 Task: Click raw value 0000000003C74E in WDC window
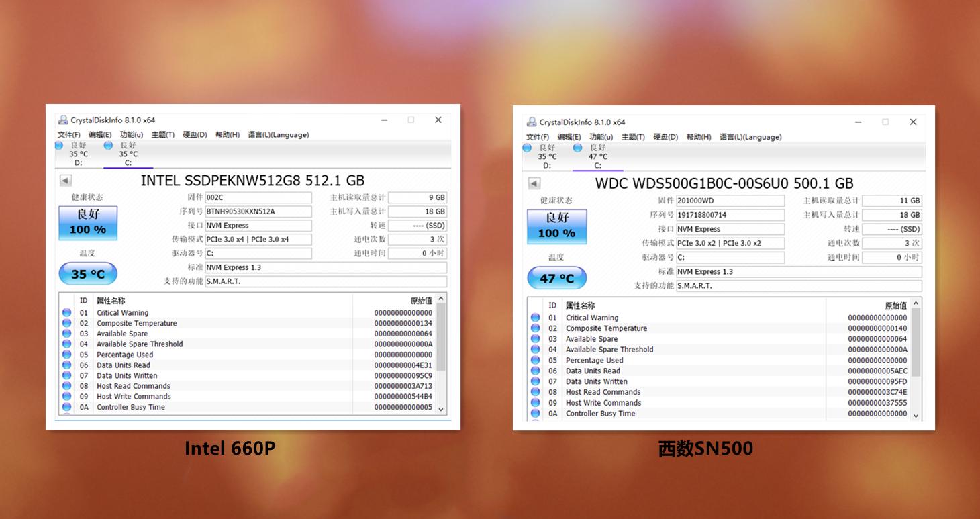pyautogui.click(x=877, y=392)
